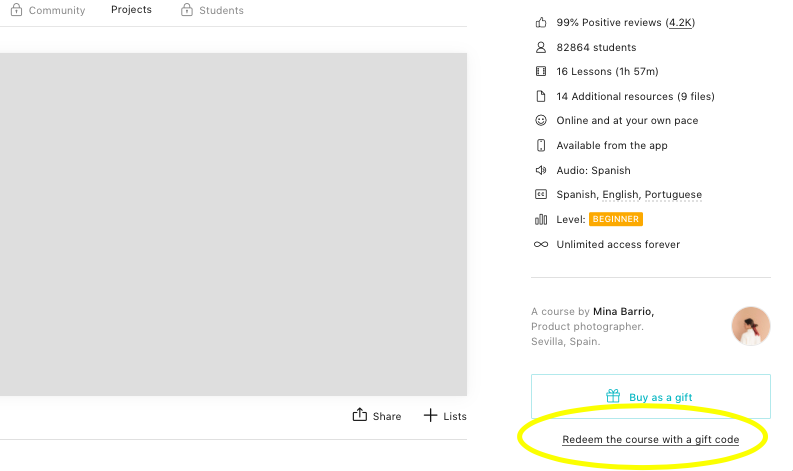Click the share upload arrow icon

click(360, 414)
